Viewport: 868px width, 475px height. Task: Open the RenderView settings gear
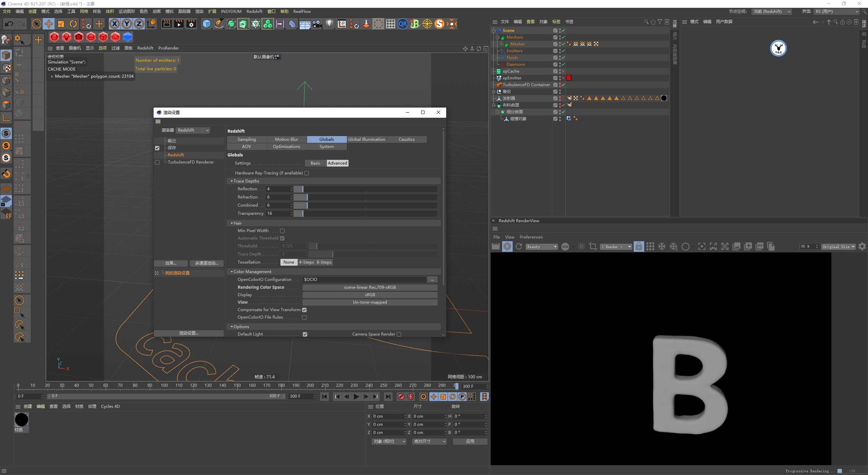[x=862, y=247]
